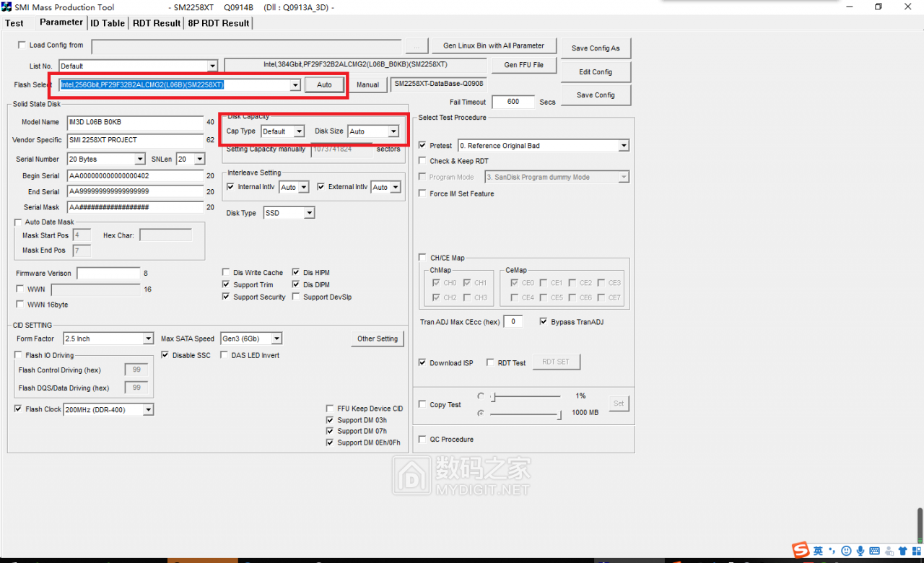Open the toolbox grid icon in IME bar
This screenshot has width=924, height=563.
point(915,551)
